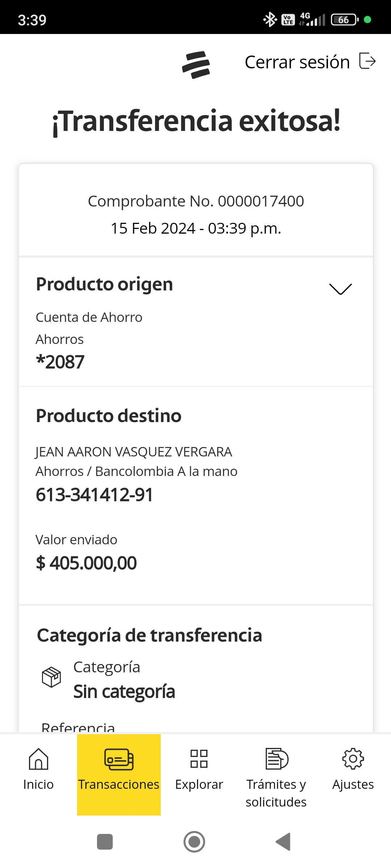Tap the Sin categoría value

(124, 692)
